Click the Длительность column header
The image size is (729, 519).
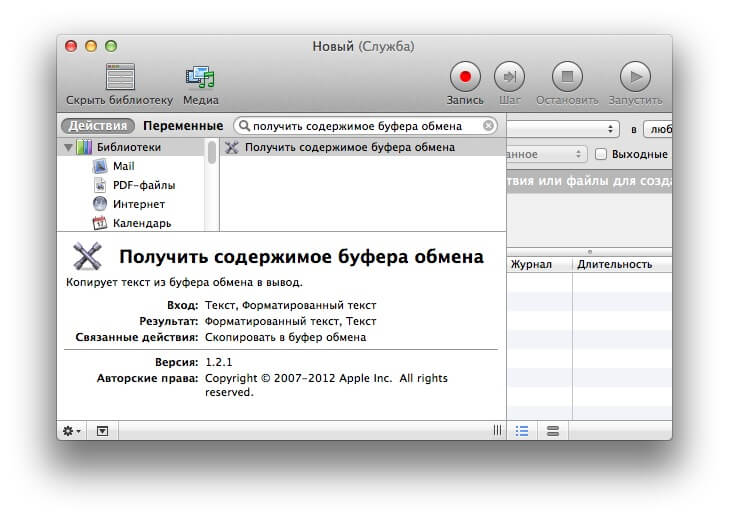click(622, 264)
